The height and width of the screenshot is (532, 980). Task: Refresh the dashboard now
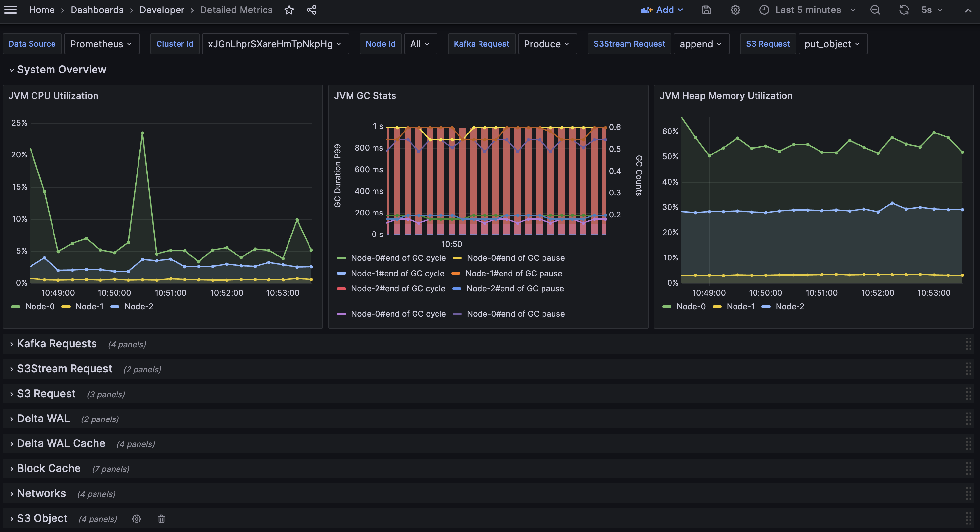(x=904, y=10)
